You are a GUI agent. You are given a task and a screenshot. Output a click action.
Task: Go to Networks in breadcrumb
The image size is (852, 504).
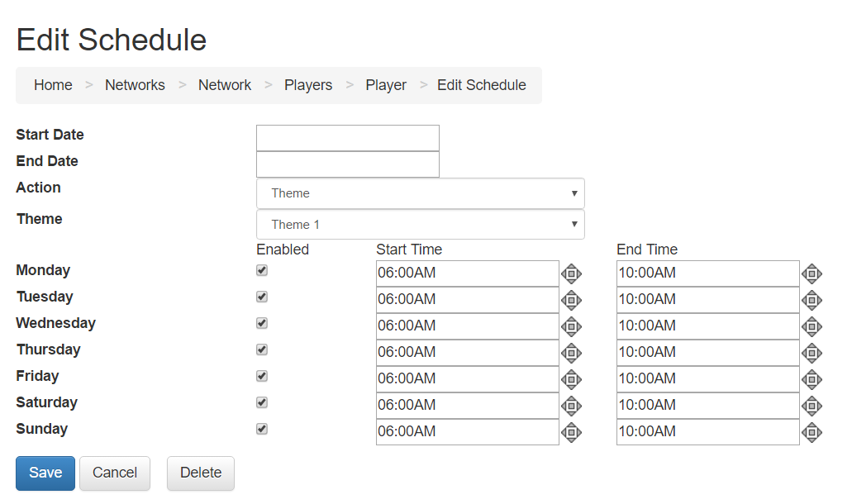tap(135, 85)
